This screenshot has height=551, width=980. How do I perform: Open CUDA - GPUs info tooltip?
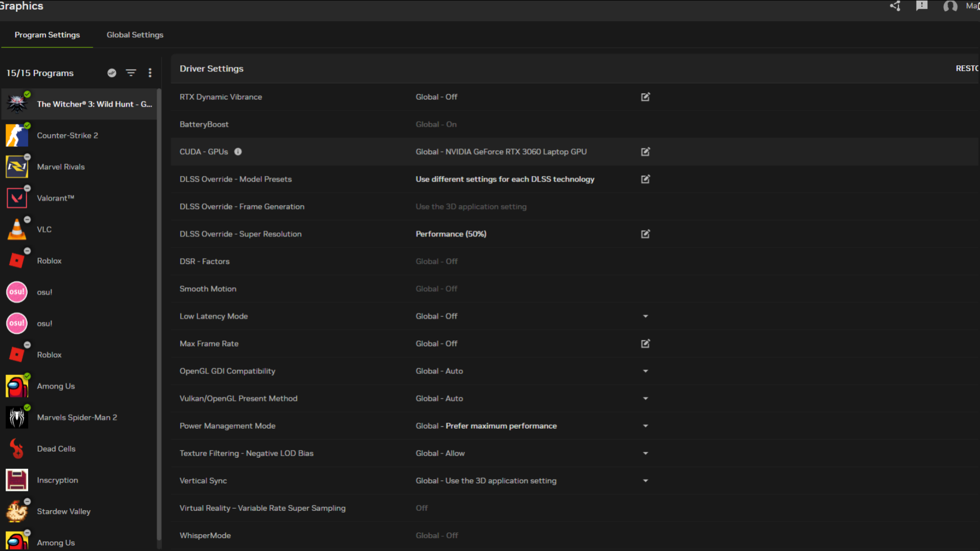(238, 152)
